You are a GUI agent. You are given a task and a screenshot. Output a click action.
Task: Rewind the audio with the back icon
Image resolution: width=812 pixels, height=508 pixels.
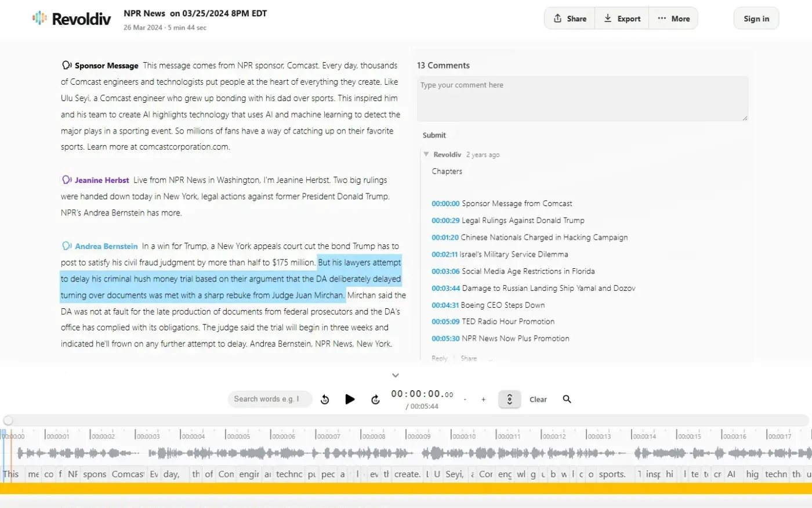tap(325, 399)
